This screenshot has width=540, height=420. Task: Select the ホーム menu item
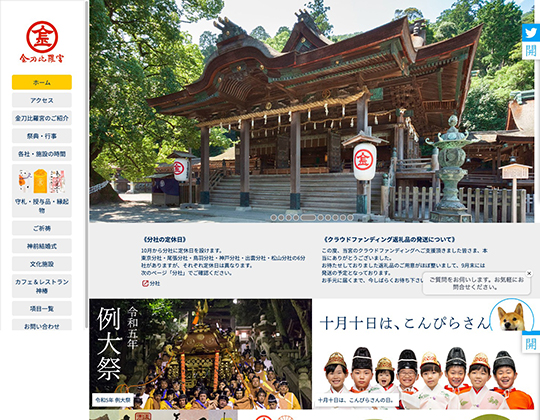(x=42, y=82)
